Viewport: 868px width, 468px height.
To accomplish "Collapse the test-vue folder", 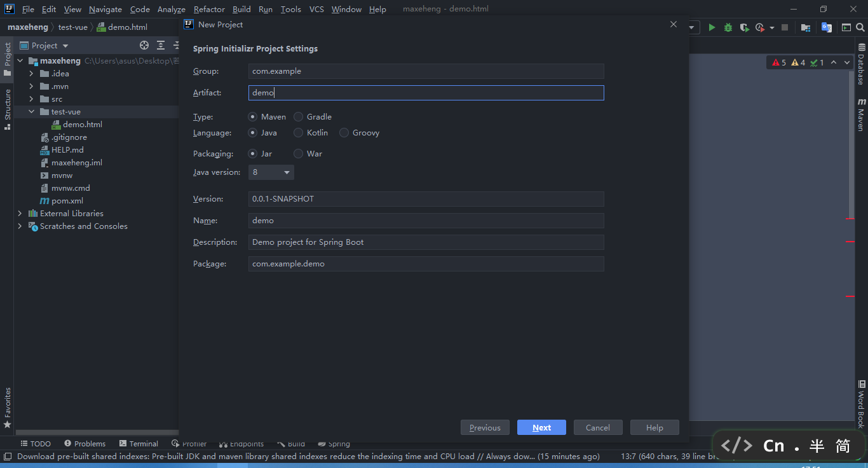I will [31, 112].
